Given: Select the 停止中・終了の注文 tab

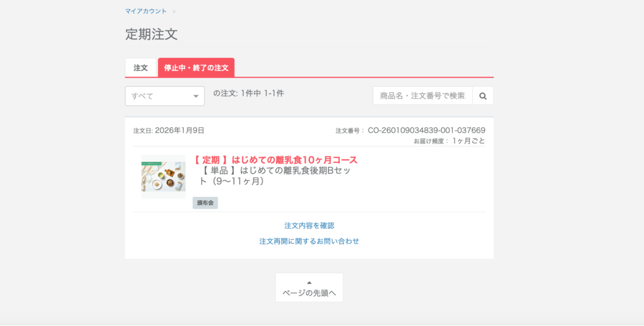Looking at the screenshot, I should (196, 67).
